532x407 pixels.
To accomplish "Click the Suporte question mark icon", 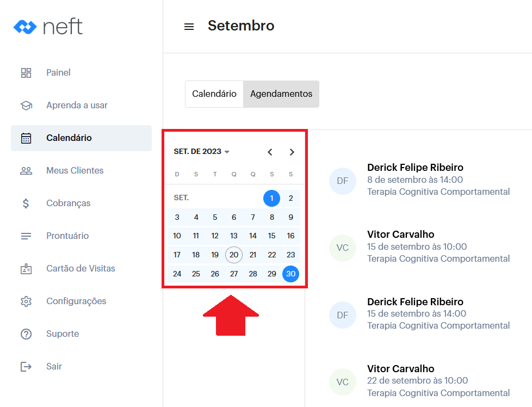I will [26, 334].
